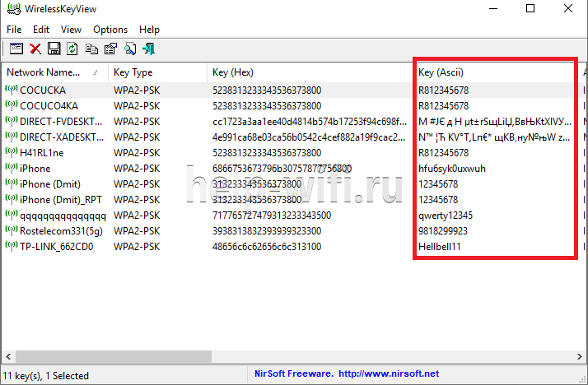Image resolution: width=588 pixels, height=385 pixels.
Task: Open the File menu
Action: tap(14, 30)
